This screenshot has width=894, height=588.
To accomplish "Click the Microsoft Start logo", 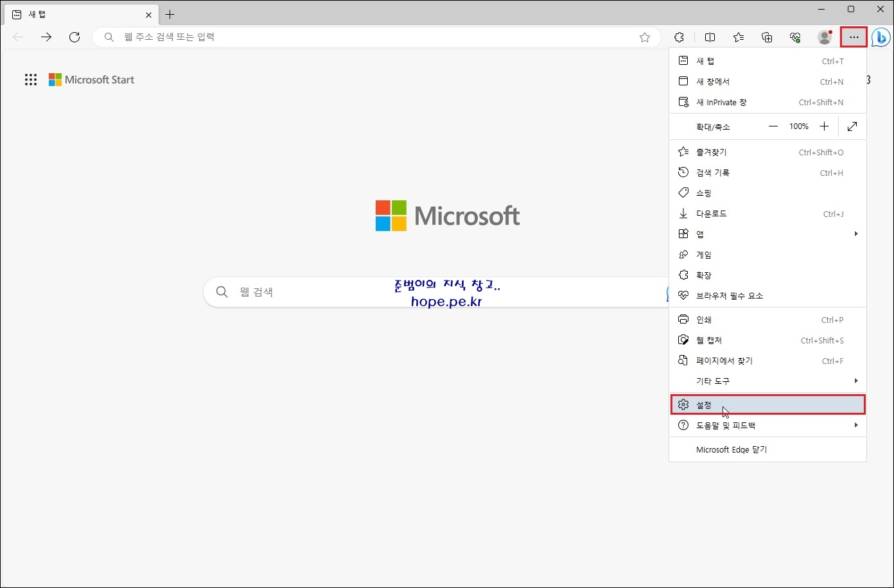I will pyautogui.click(x=92, y=80).
